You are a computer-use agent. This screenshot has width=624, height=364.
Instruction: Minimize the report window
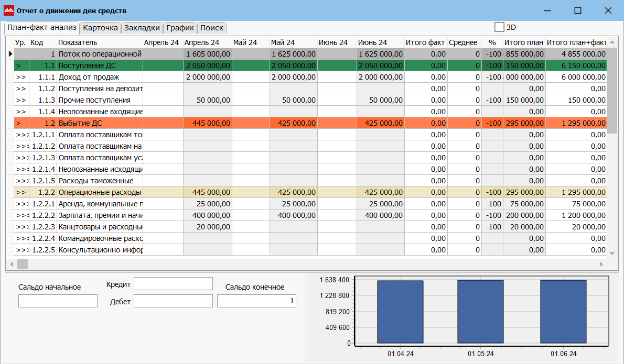547,10
